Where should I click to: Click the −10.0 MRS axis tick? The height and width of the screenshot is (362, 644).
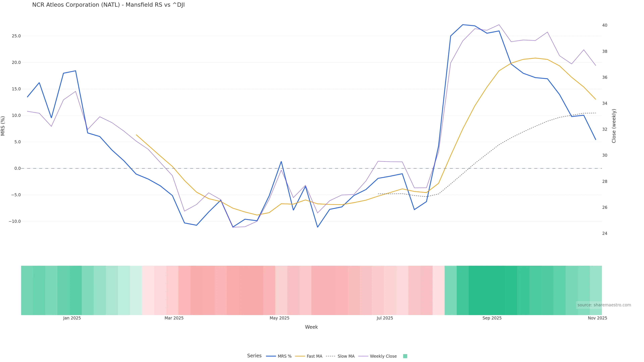coord(15,221)
